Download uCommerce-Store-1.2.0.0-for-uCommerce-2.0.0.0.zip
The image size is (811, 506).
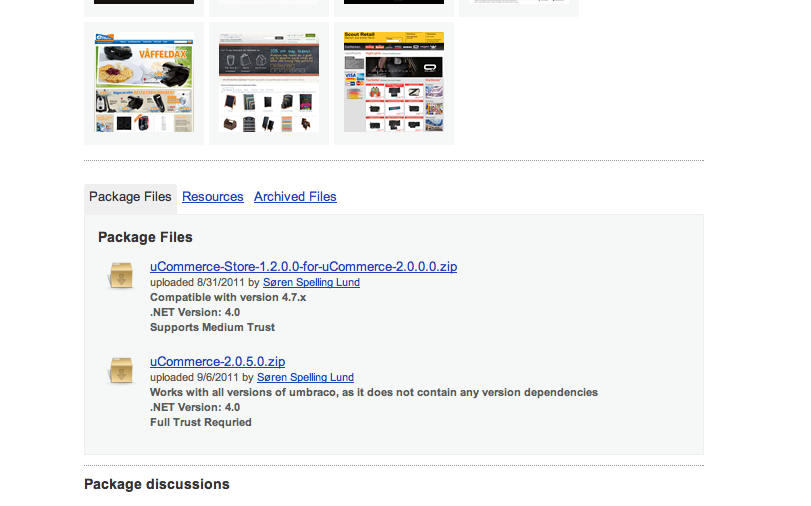304,266
